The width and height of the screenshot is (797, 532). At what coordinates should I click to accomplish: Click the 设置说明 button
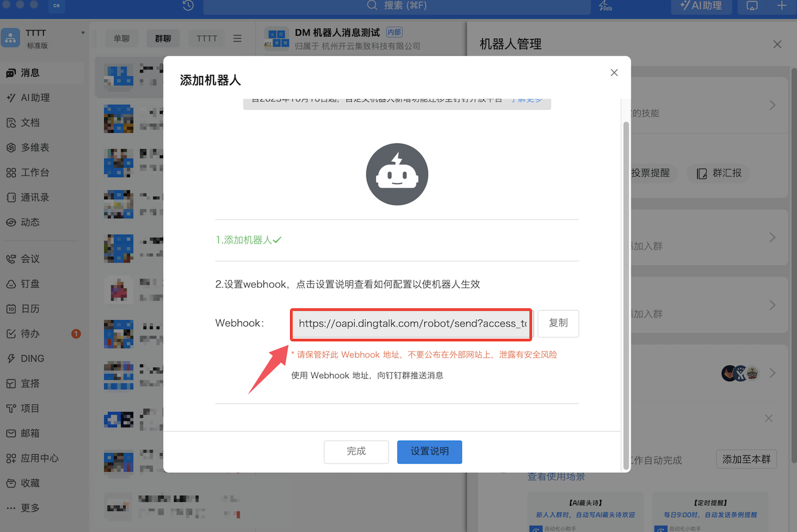point(430,452)
